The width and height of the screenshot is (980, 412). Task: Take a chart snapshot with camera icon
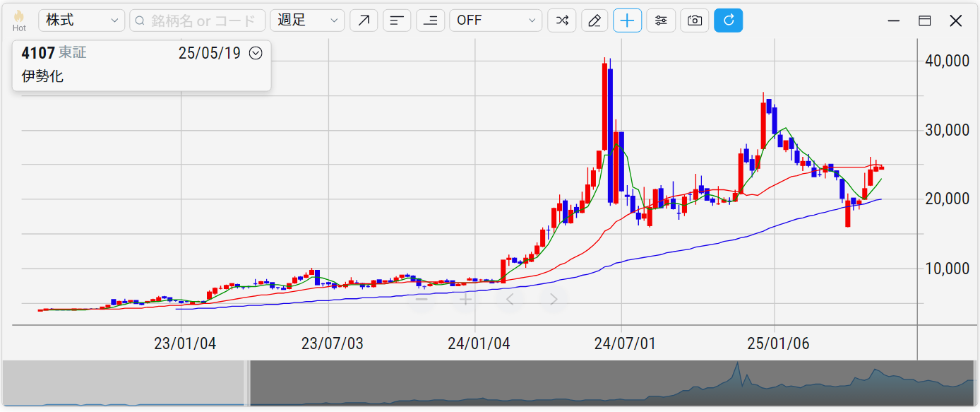pos(694,20)
